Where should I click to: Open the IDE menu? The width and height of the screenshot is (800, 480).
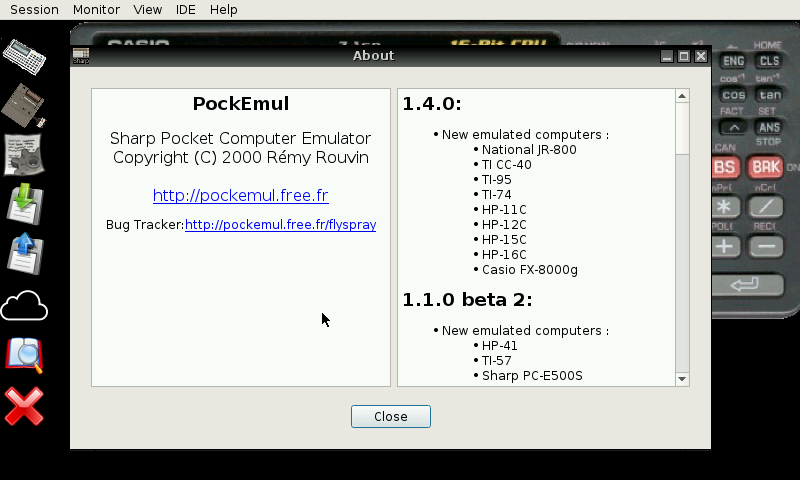186,10
